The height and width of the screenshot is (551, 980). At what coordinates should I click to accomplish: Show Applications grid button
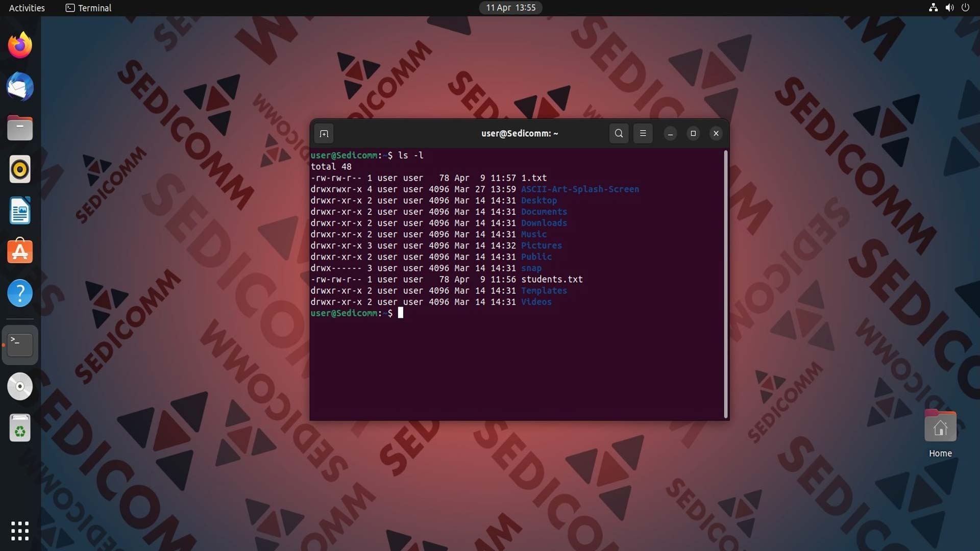[x=20, y=531]
